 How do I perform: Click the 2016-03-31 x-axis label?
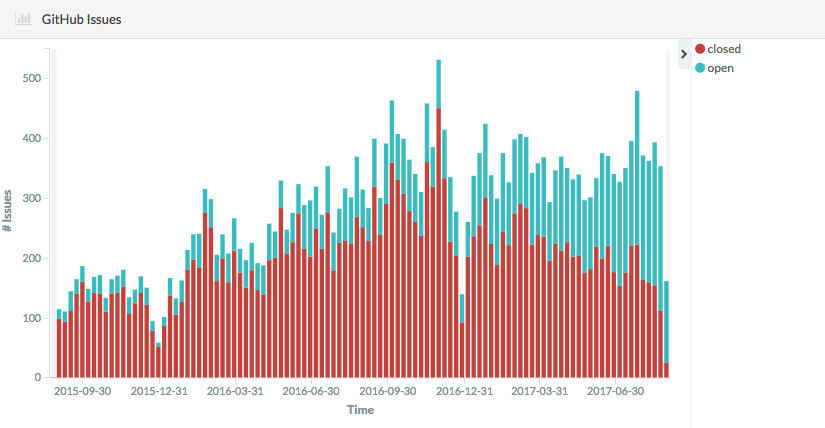pyautogui.click(x=236, y=392)
